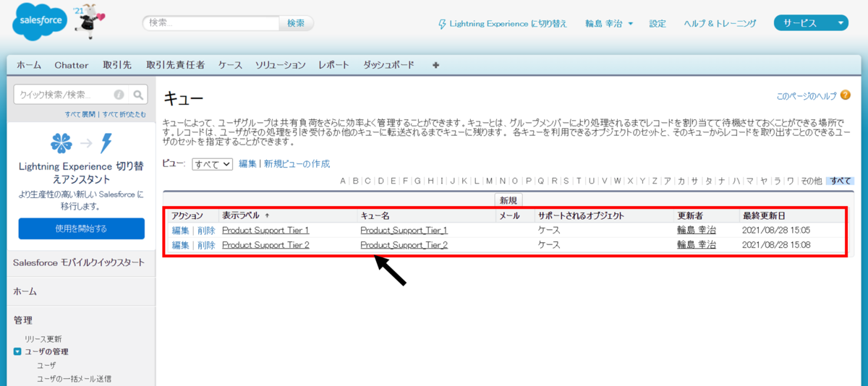Click 編集 for Product Support Tier 1
Image resolution: width=868 pixels, height=386 pixels.
[x=180, y=230]
